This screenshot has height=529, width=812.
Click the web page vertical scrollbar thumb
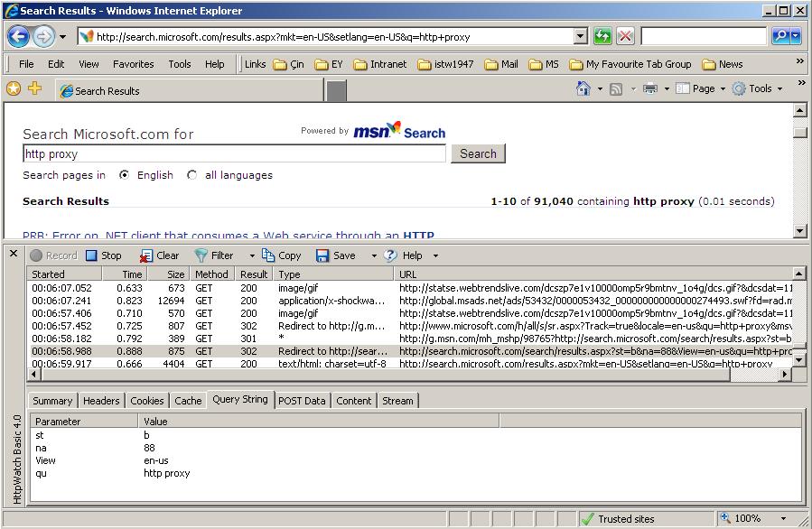(x=799, y=132)
